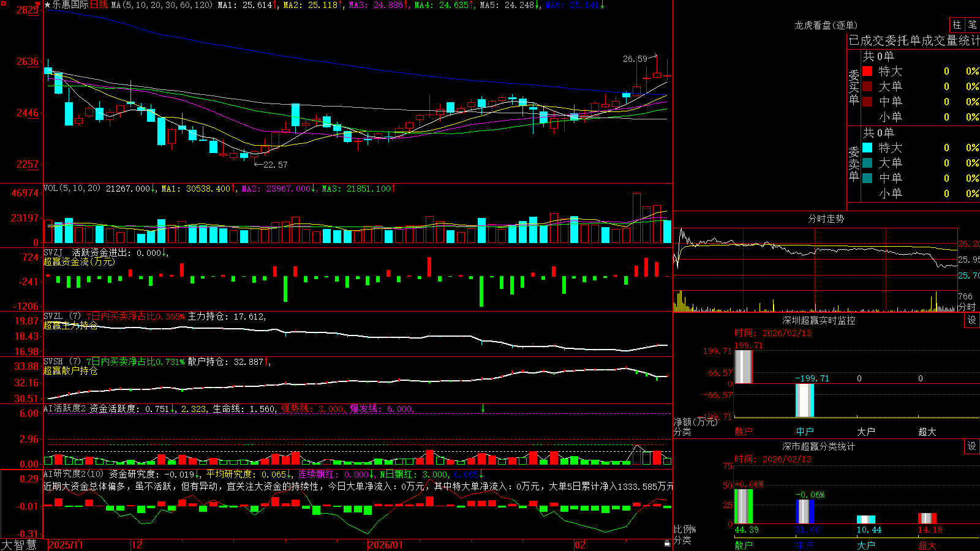Click the 22.57 low price annotation
980x551 pixels.
click(275, 165)
